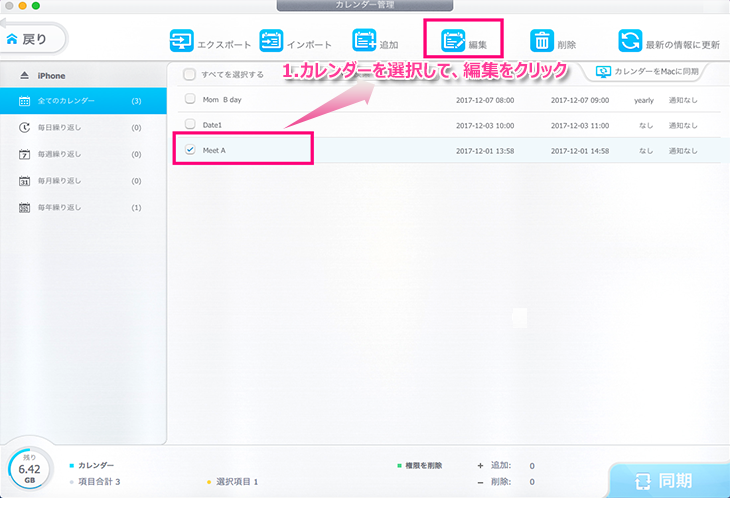Click the Delete (削除) trash icon
Image resolution: width=730 pixels, height=510 pixels.
[x=541, y=41]
